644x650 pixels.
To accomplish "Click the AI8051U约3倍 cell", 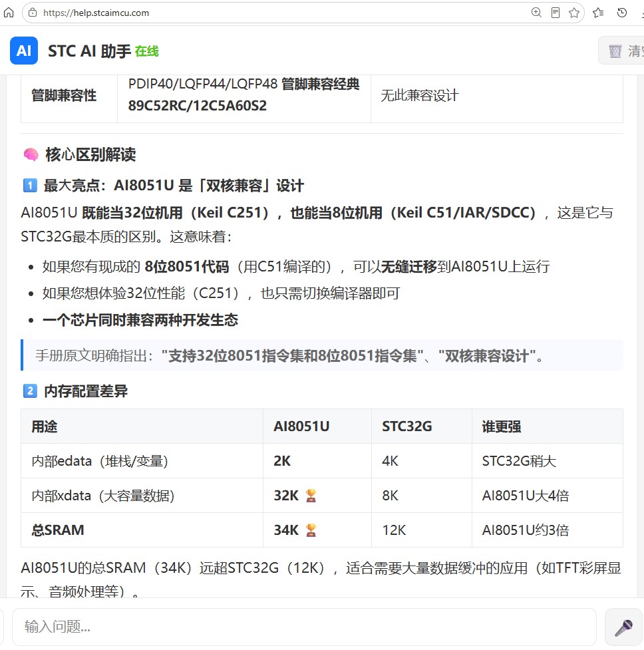I will [x=548, y=530].
